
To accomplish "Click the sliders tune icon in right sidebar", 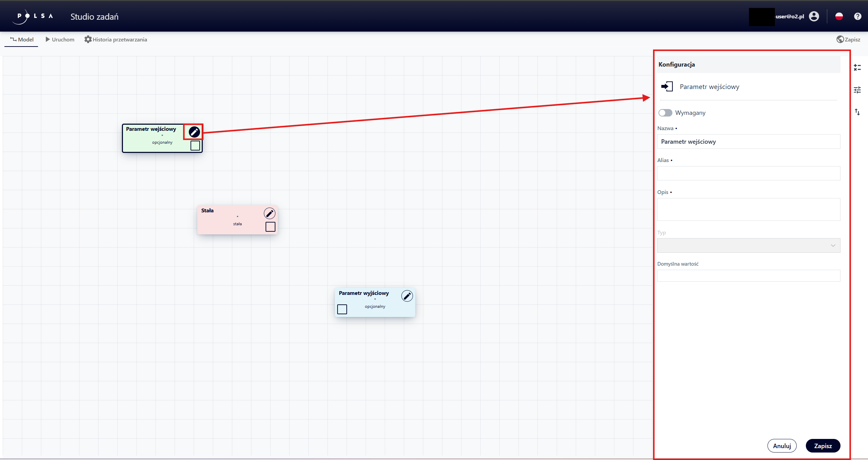I will pyautogui.click(x=857, y=90).
